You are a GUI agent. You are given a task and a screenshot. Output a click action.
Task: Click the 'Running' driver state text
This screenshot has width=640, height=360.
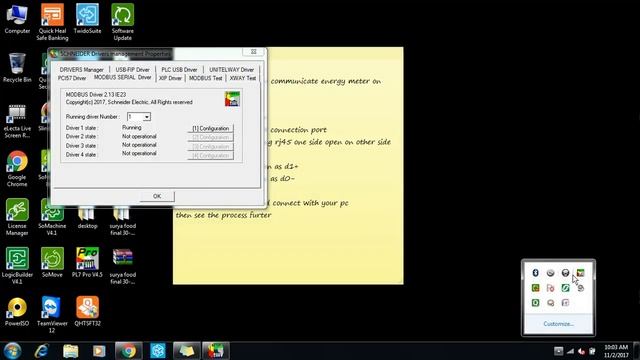click(x=132, y=128)
